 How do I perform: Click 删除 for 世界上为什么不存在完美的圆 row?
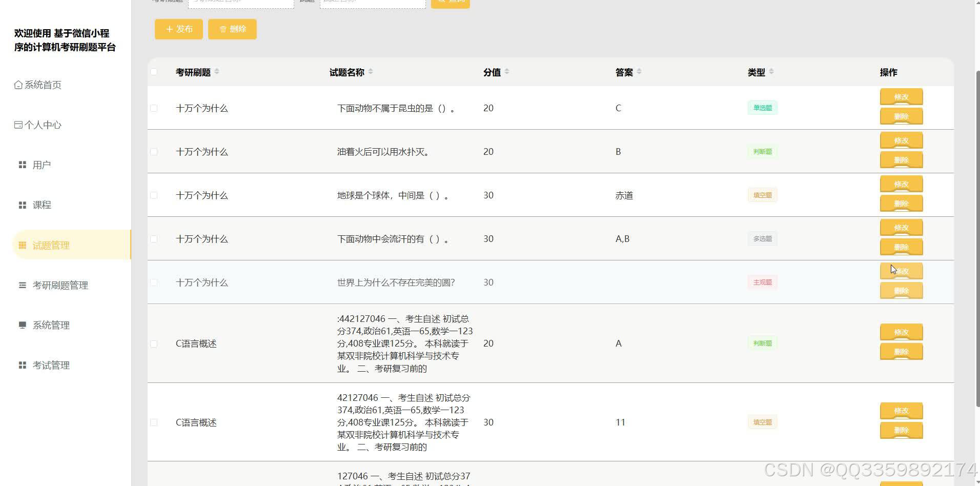click(901, 291)
